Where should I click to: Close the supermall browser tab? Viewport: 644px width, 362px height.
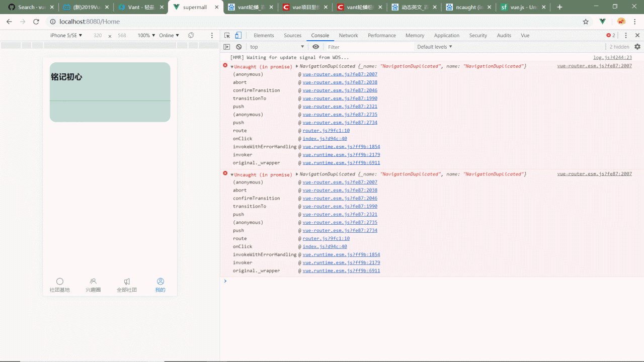tap(217, 7)
